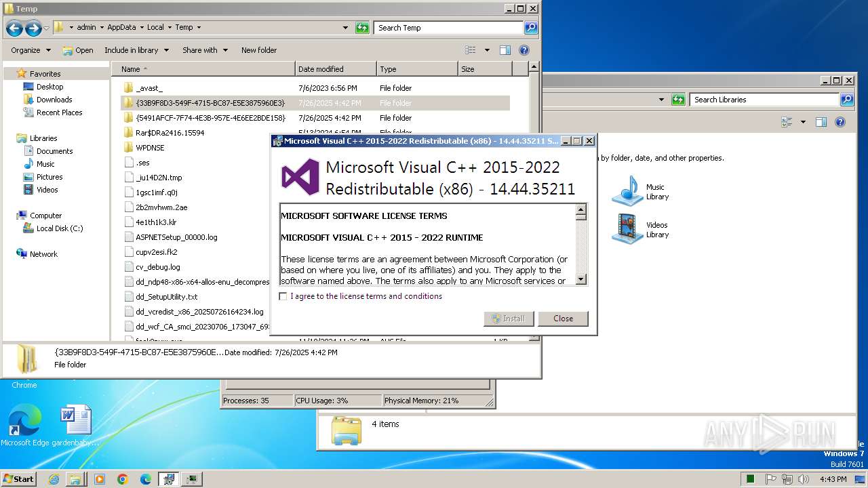Open the Videos Library in the Libraries window
The height and width of the screenshot is (488, 868).
click(640, 229)
